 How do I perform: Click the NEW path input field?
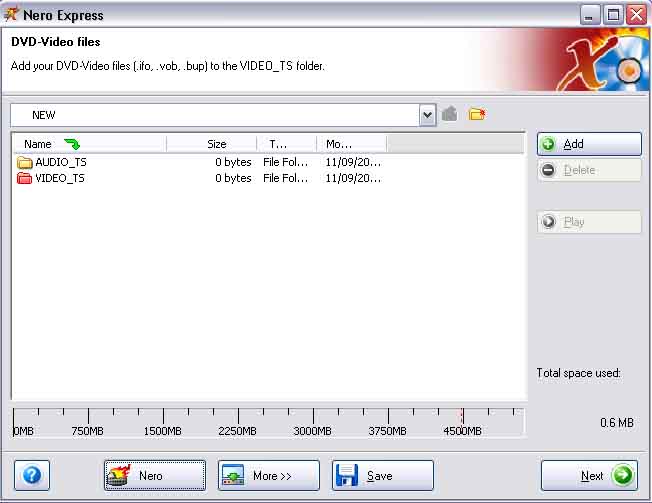click(x=215, y=115)
